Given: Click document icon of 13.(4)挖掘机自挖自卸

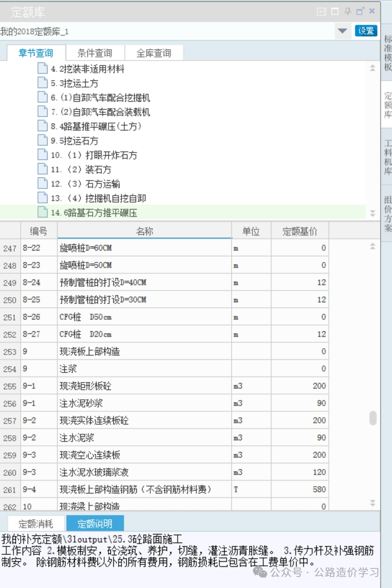Looking at the screenshot, I should click(x=43, y=198).
